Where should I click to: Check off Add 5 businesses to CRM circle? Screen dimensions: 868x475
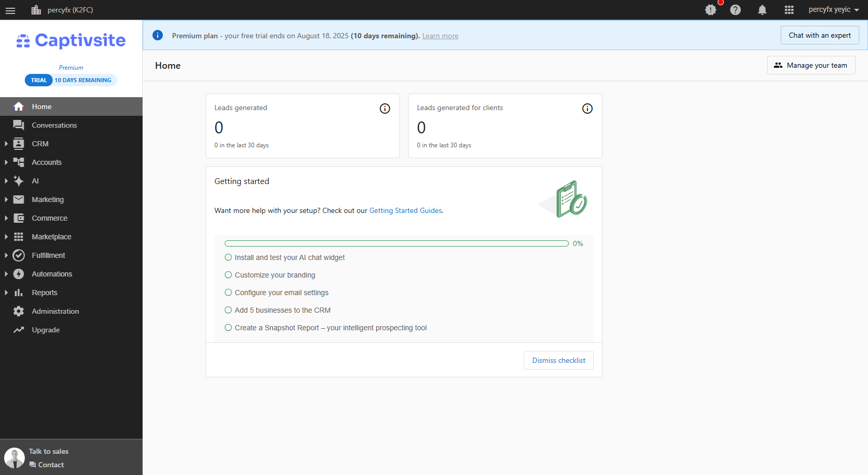click(228, 310)
